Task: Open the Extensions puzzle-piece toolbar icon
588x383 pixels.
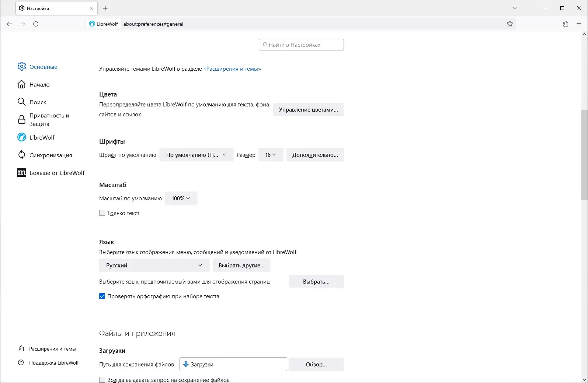Action: (566, 24)
